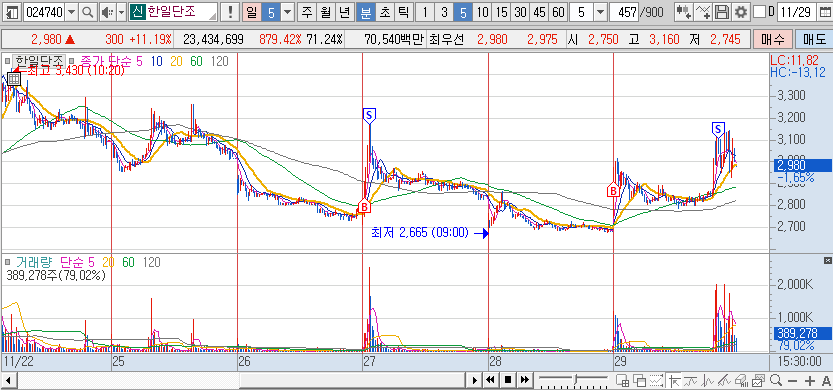Open chart settings gear icon
This screenshot has width=833, height=390.
[x=741, y=12]
